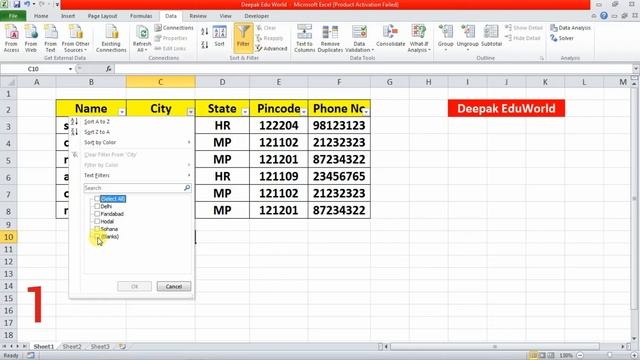Click Text to Columns
This screenshot has width=640, height=360.
(x=304, y=38)
